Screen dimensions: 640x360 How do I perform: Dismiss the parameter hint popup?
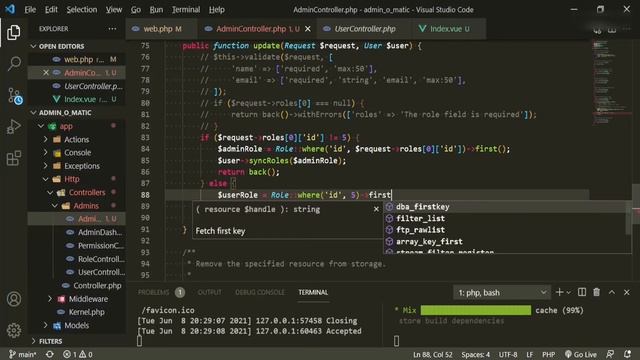(x=376, y=209)
